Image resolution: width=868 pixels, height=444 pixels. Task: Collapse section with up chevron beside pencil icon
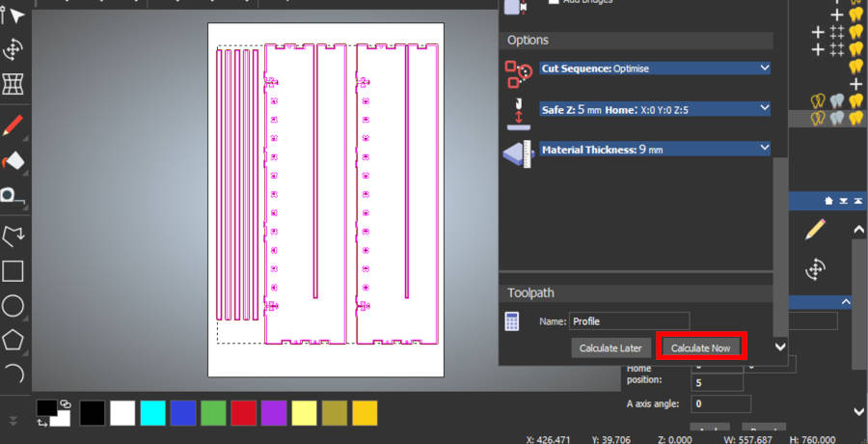click(858, 229)
